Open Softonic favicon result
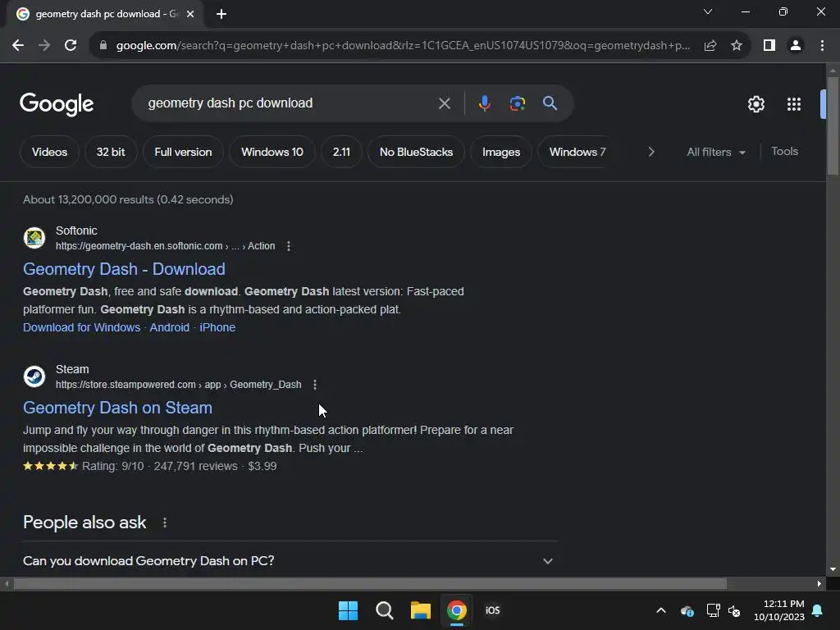The width and height of the screenshot is (840, 630). 34,238
